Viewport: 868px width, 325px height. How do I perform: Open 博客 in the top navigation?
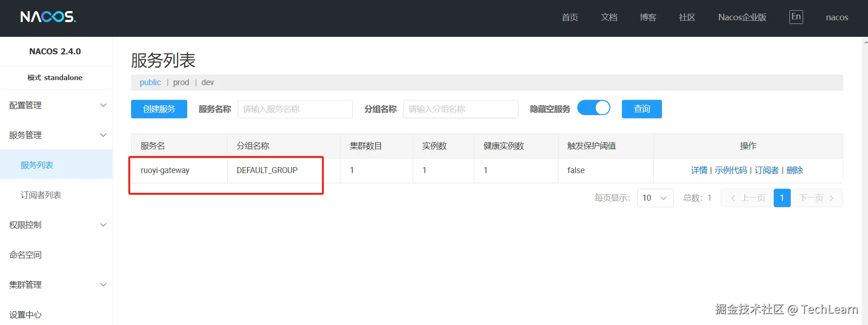[648, 17]
